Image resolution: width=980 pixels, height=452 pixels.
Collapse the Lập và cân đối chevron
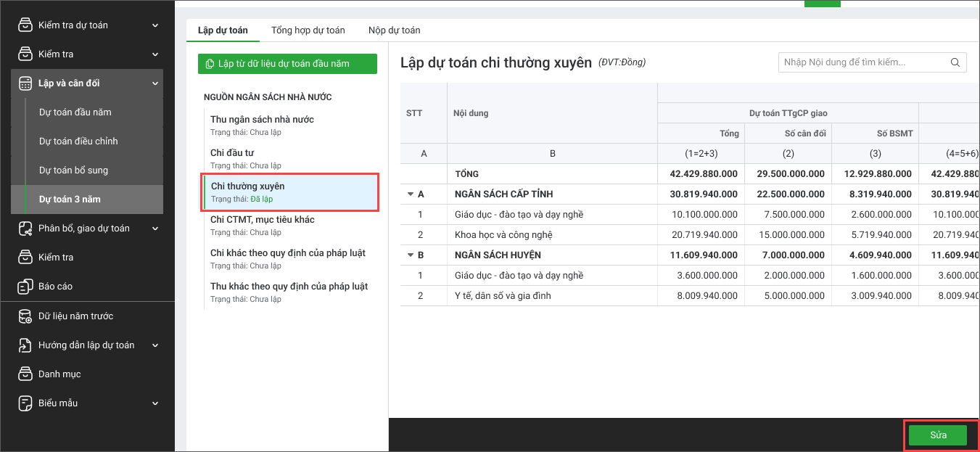point(155,83)
